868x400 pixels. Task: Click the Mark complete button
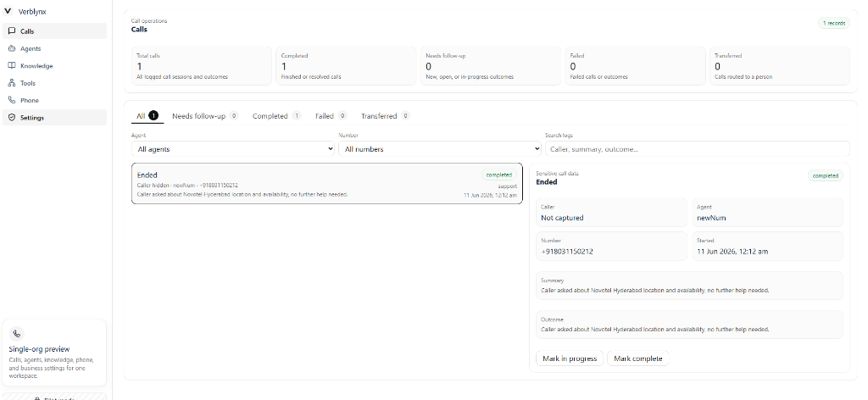click(637, 358)
